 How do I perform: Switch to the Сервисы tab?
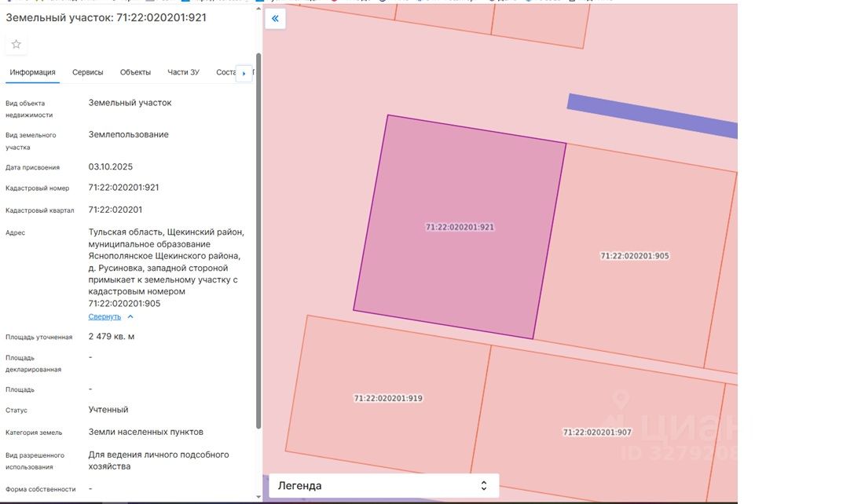(88, 72)
